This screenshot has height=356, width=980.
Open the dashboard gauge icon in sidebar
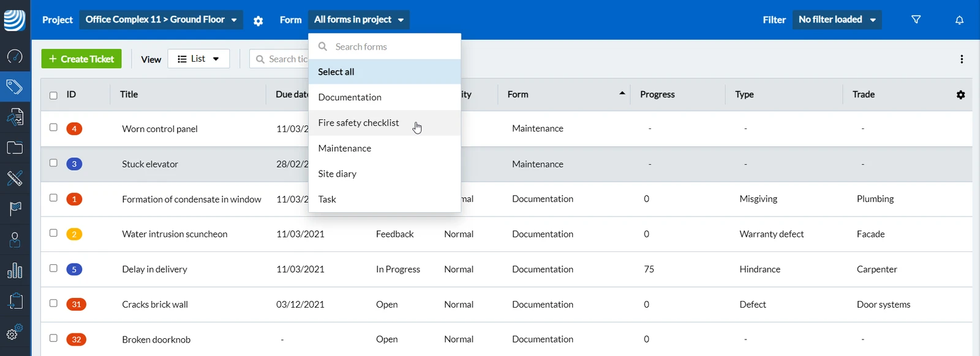point(15,56)
